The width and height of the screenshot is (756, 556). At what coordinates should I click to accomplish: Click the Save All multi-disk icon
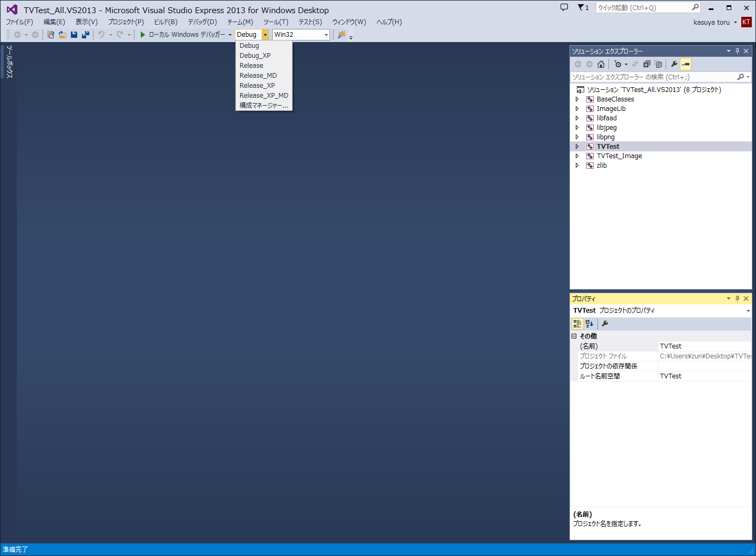(86, 35)
